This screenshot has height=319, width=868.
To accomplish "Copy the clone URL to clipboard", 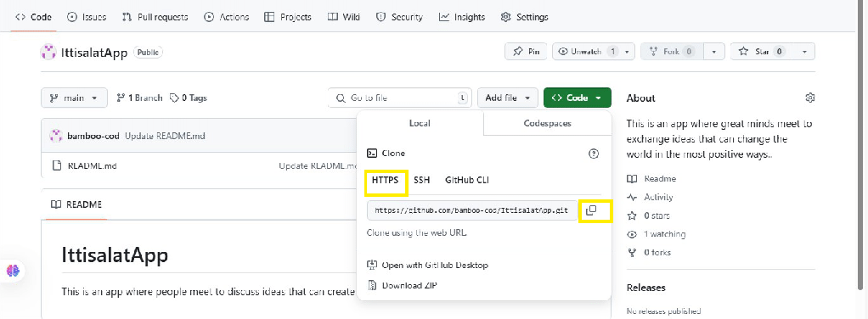I will tap(591, 210).
